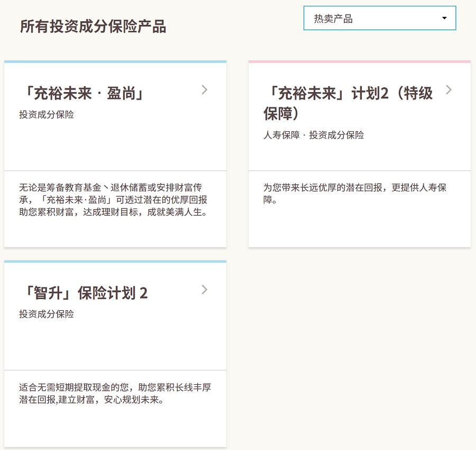
Task: Click the heading 所有投资成分保险产品
Action: tap(93, 26)
